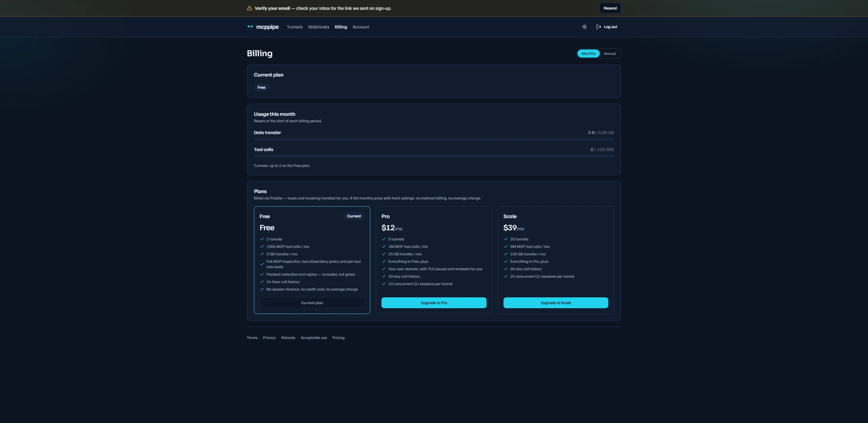Click 'Tunnels: up to 2 on the Free plan.'

(x=282, y=166)
